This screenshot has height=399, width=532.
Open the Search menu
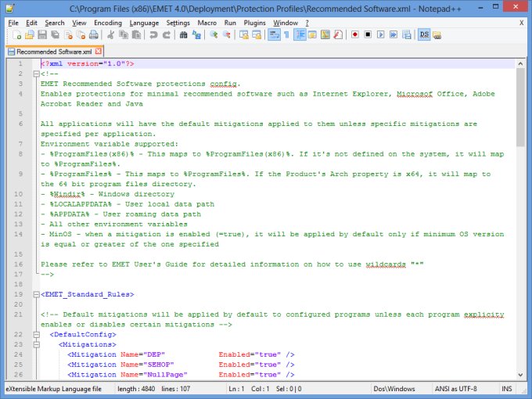click(55, 23)
